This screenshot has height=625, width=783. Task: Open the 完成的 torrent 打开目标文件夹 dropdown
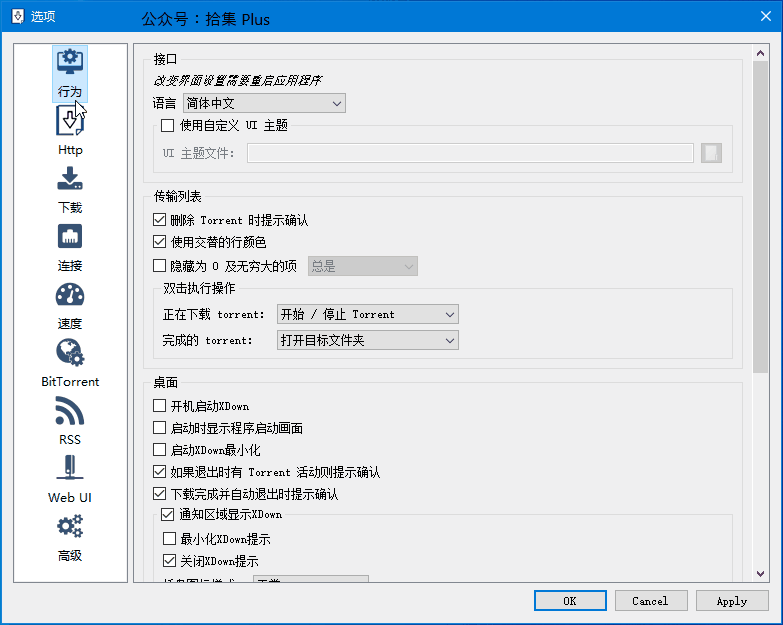(x=368, y=340)
